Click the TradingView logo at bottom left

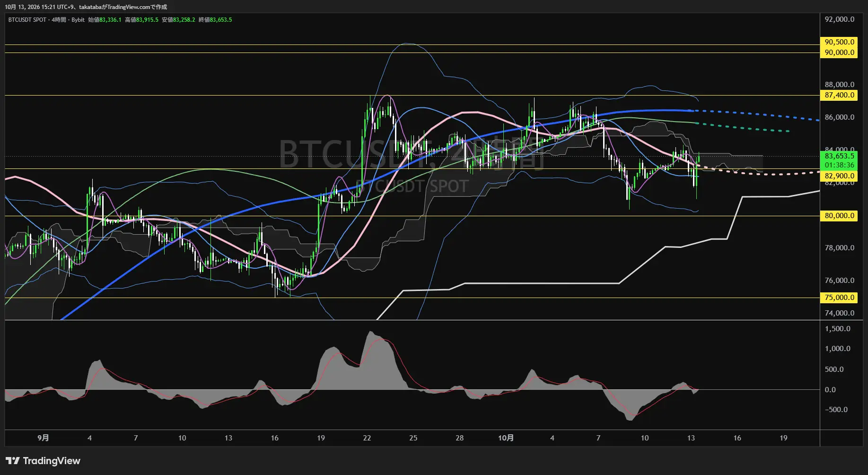[43, 461]
